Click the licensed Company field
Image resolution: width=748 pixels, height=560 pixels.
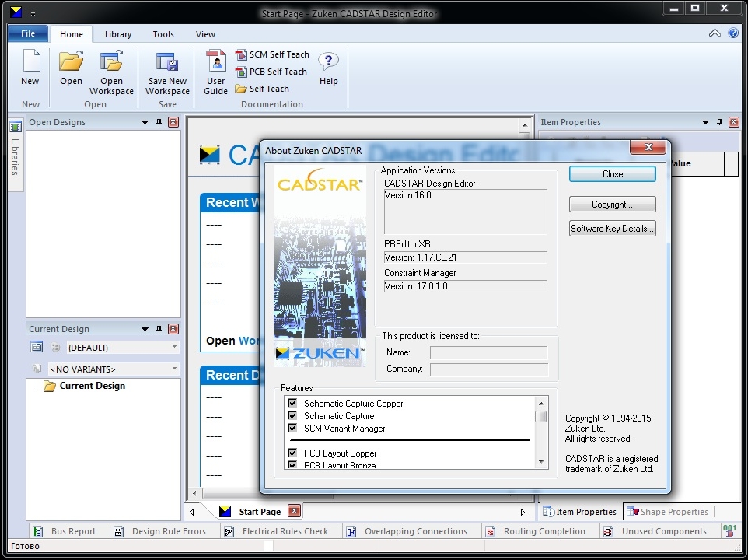coord(488,369)
